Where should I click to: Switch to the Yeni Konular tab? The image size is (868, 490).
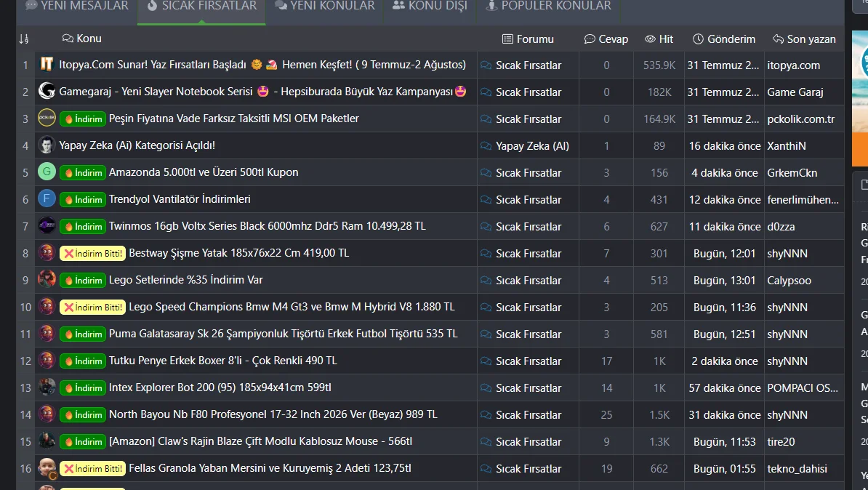click(325, 7)
